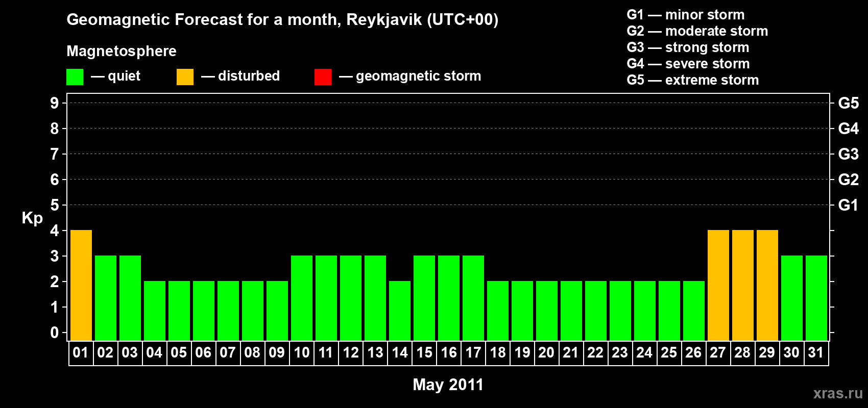The image size is (868, 408).
Task: Click the 'G4 — severe storm' legend text
Action: point(688,64)
